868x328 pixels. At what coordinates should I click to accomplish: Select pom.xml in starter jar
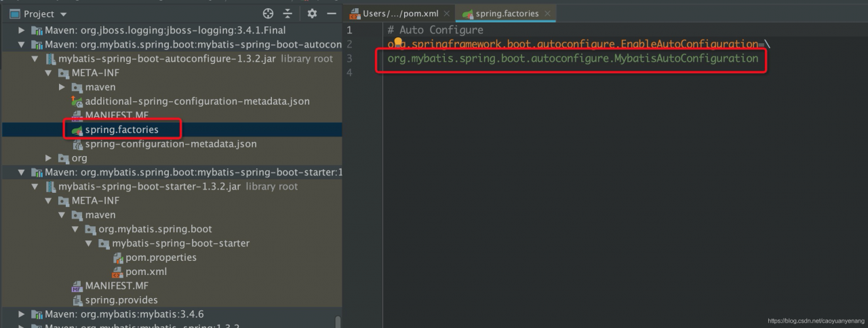(x=146, y=272)
